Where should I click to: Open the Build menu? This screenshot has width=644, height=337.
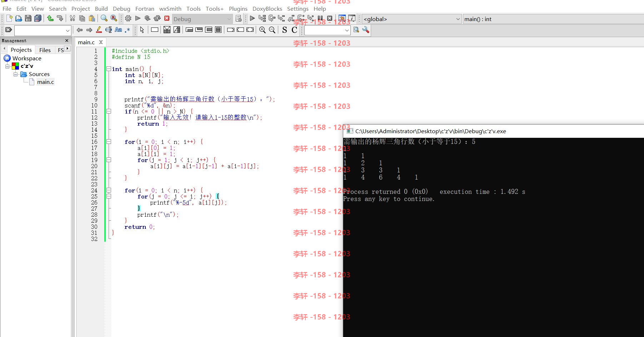click(101, 9)
